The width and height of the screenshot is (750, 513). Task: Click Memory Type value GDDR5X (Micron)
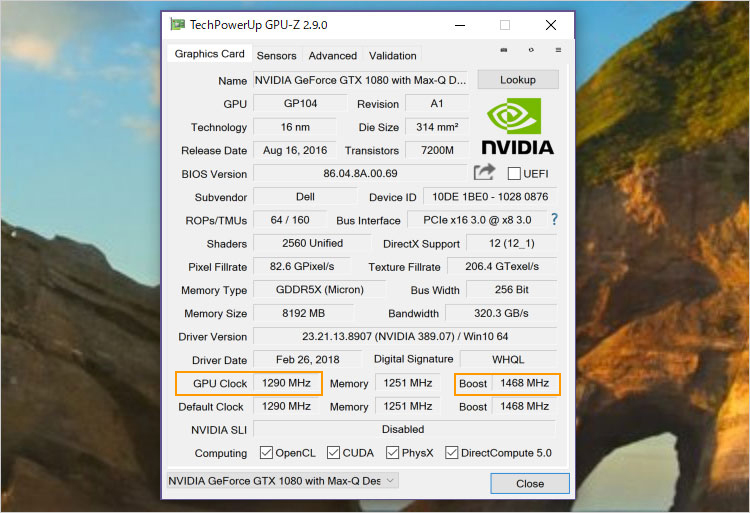point(320,290)
